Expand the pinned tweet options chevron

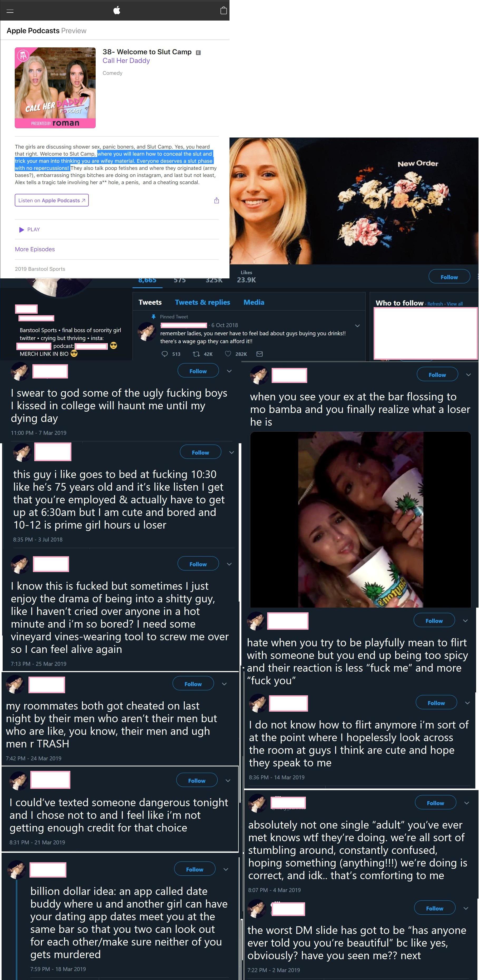click(x=357, y=326)
